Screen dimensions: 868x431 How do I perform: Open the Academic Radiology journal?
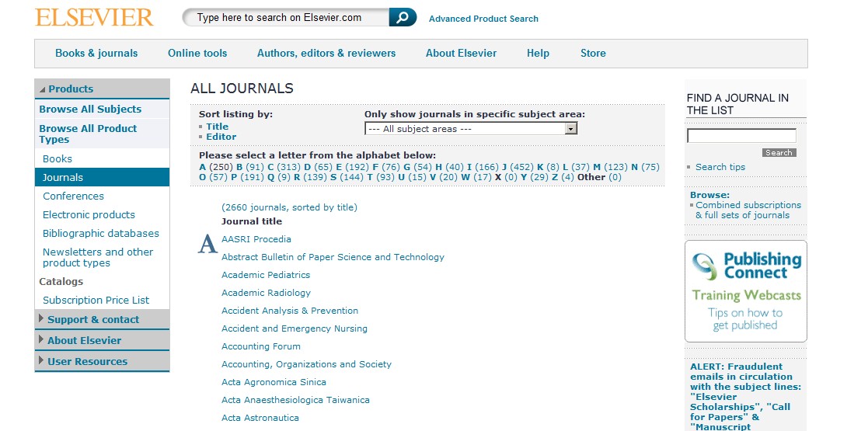(267, 293)
